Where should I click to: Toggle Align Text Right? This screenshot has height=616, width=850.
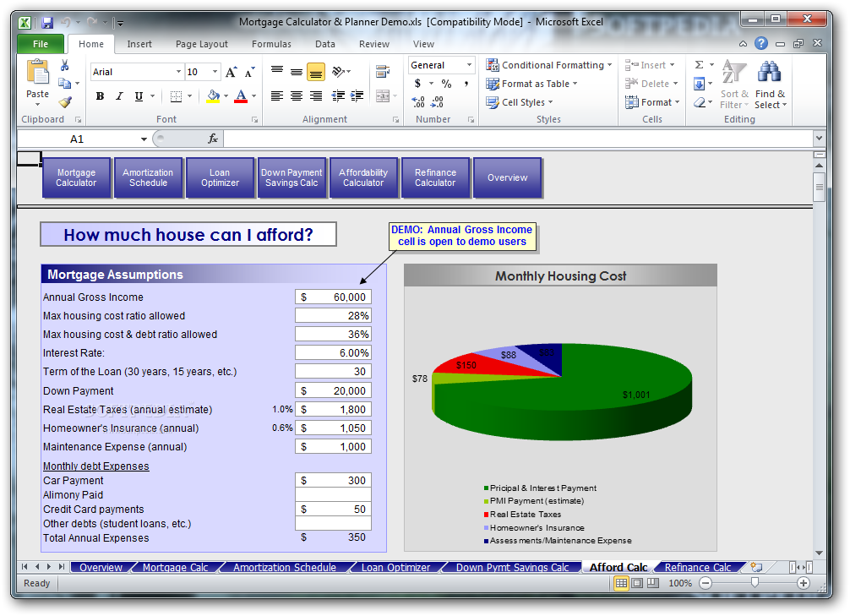[x=316, y=96]
